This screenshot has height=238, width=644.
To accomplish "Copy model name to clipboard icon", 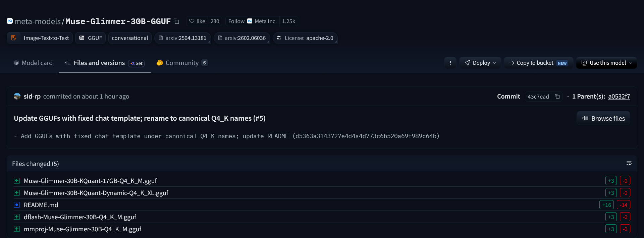I will [x=176, y=21].
